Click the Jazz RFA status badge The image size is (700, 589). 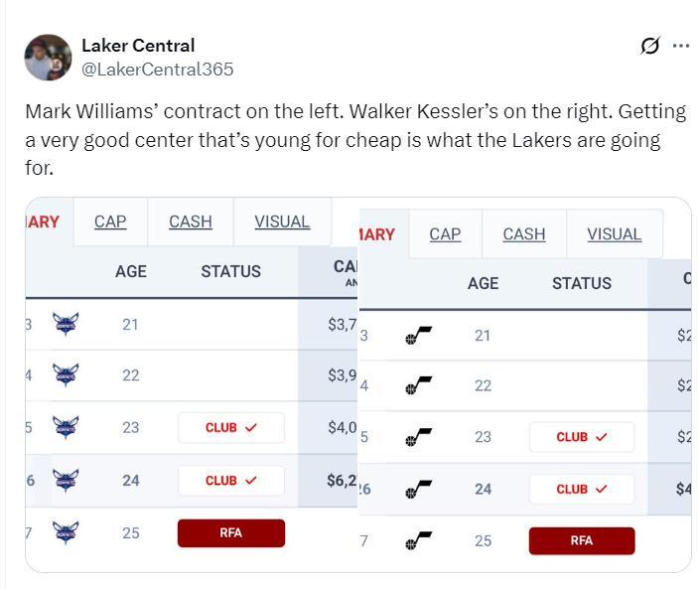point(581,541)
